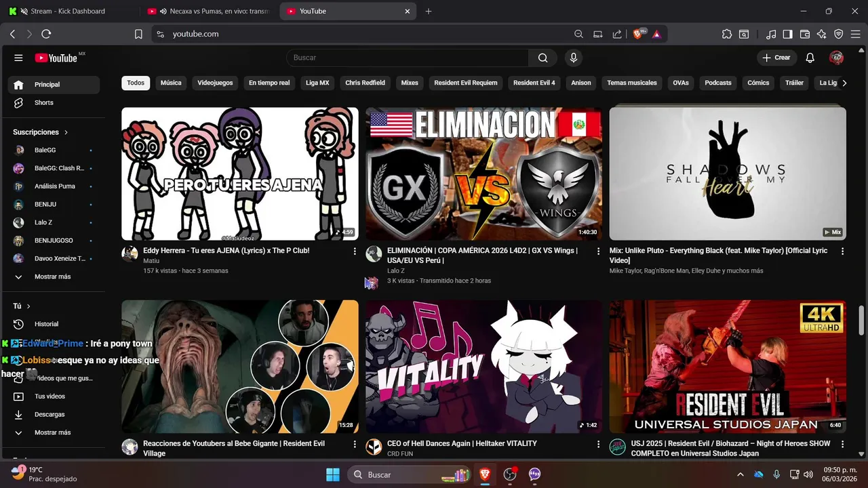Click the search magnifier button
Viewport: 868px width, 488px height.
(542, 58)
